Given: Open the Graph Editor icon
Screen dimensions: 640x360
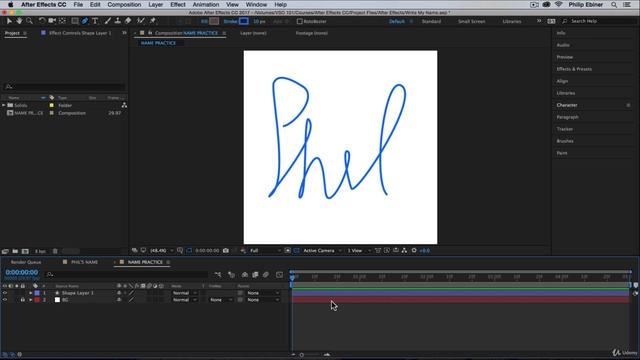Looking at the screenshot, I should click(x=279, y=275).
